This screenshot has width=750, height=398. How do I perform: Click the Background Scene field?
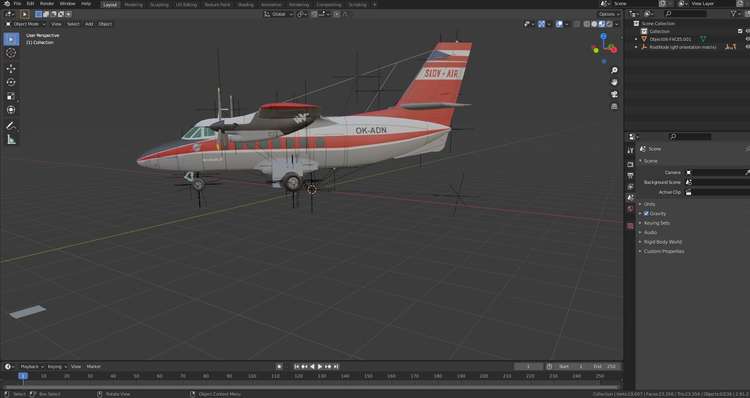click(717, 182)
